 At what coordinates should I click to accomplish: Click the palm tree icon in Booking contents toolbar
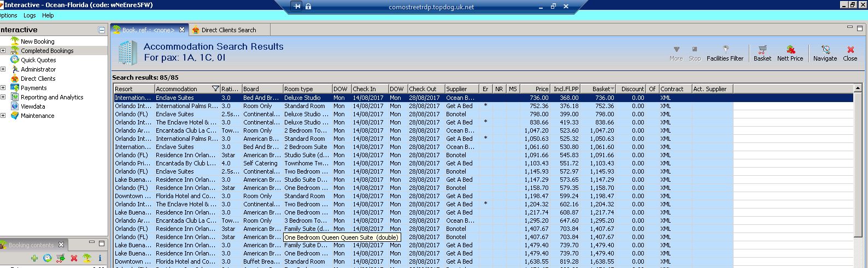click(x=87, y=258)
